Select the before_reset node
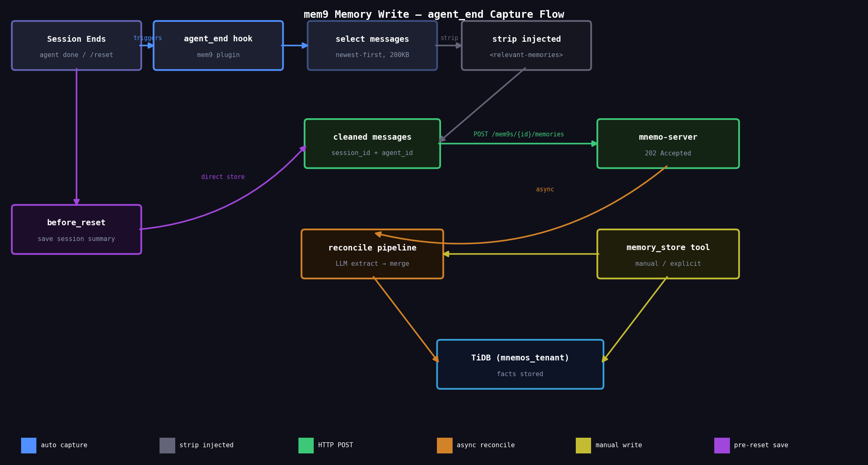The width and height of the screenshot is (868, 465). click(x=76, y=229)
